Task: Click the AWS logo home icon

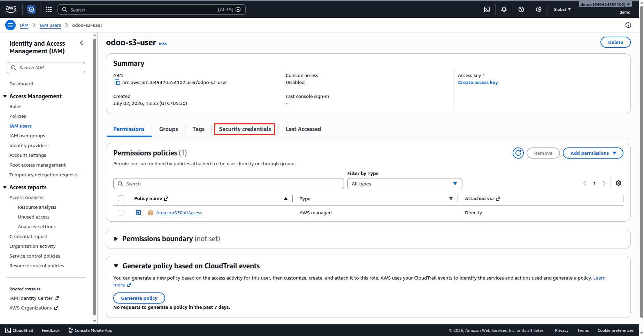Action: tap(11, 9)
